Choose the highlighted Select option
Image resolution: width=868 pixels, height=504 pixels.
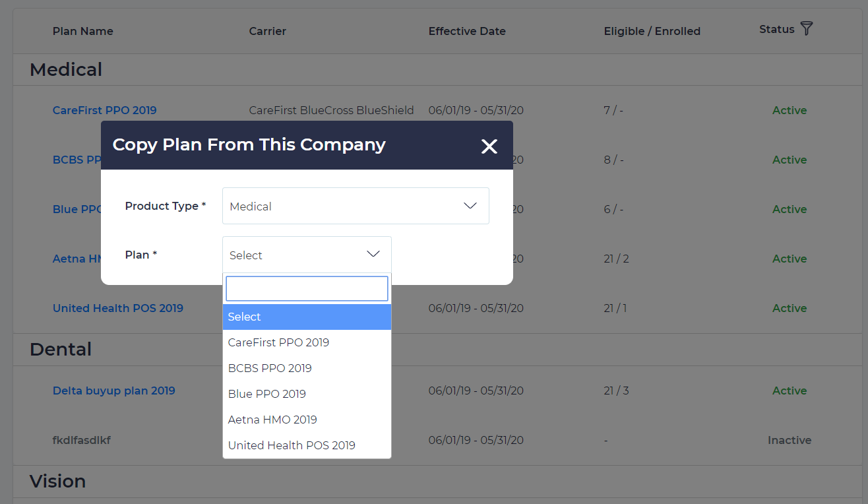(307, 317)
